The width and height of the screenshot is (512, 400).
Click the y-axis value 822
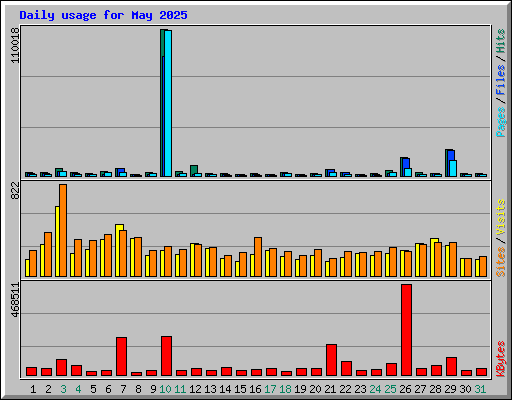click(x=15, y=191)
